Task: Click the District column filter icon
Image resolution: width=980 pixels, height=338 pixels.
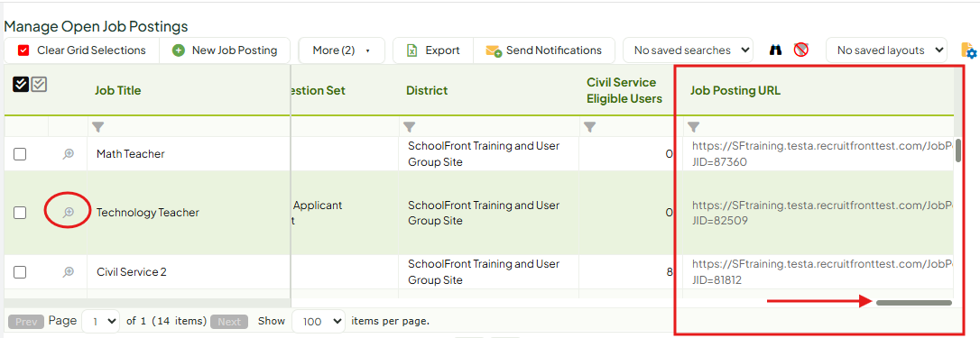Action: (410, 127)
